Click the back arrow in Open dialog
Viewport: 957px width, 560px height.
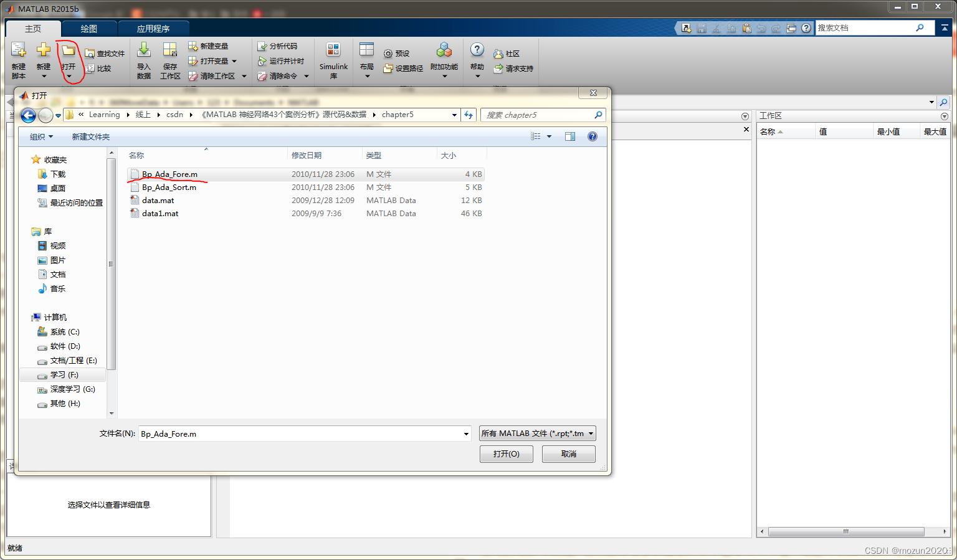coord(28,115)
